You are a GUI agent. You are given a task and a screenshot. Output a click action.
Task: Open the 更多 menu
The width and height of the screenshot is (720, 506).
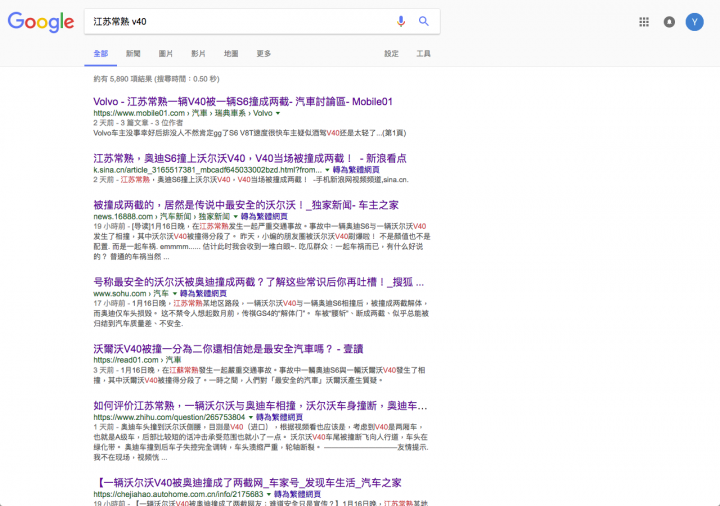pyautogui.click(x=264, y=54)
